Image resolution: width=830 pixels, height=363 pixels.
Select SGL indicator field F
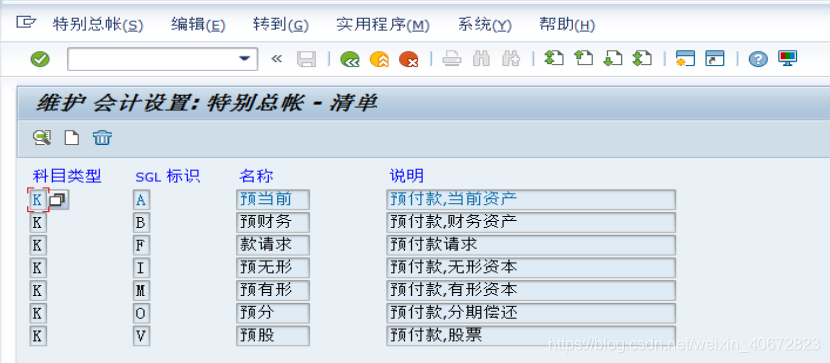[141, 245]
